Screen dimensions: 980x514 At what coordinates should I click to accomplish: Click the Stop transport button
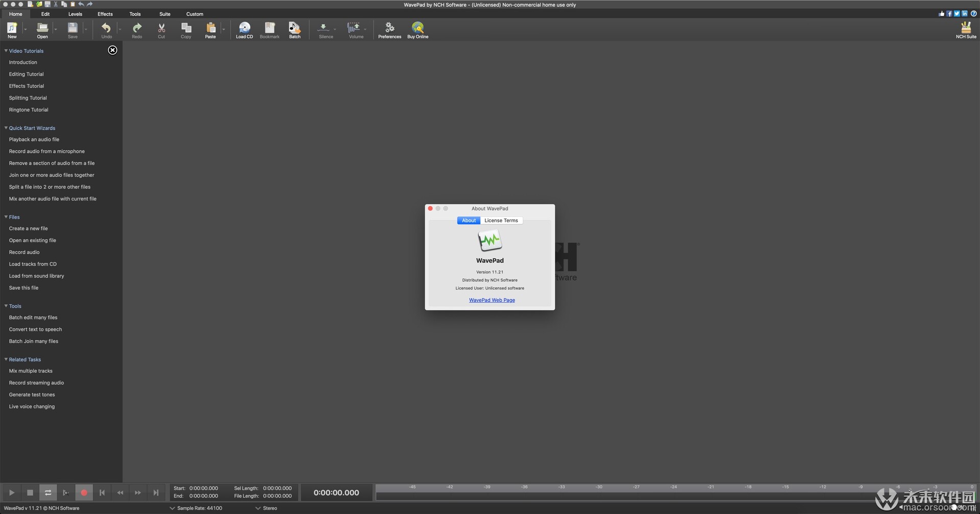(x=30, y=493)
